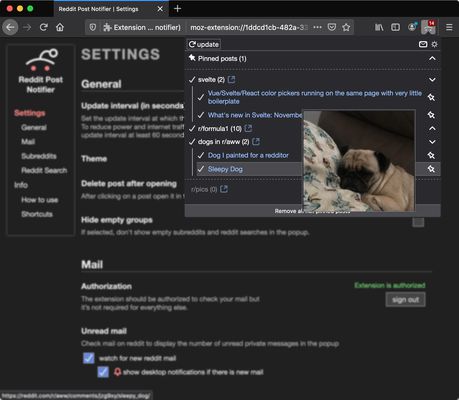Open the popup settings gear icon
Viewport: 459px width, 400px height.
point(434,44)
